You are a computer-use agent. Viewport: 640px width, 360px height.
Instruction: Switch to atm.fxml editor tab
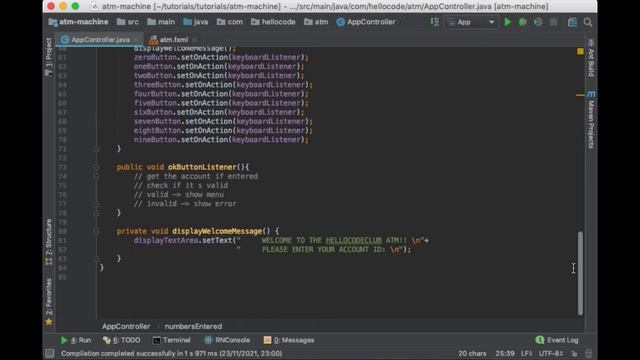tap(173, 40)
